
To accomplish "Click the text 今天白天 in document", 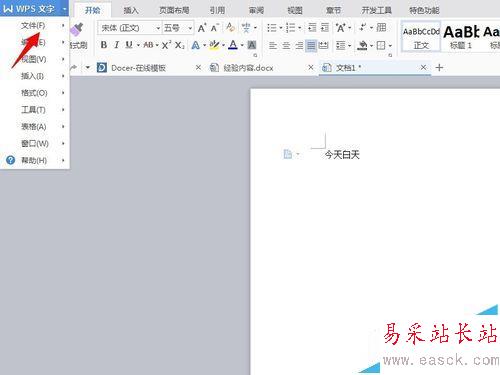I will pyautogui.click(x=342, y=155).
